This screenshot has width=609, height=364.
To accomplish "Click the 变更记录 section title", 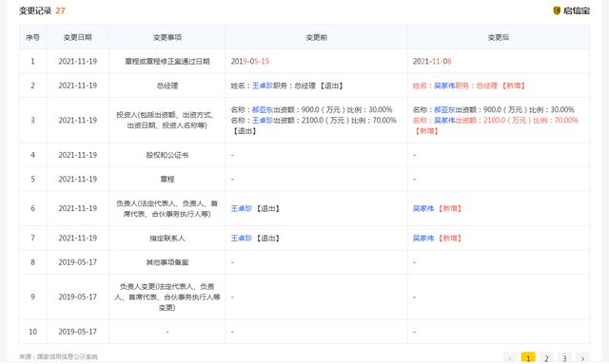I will 35,10.
